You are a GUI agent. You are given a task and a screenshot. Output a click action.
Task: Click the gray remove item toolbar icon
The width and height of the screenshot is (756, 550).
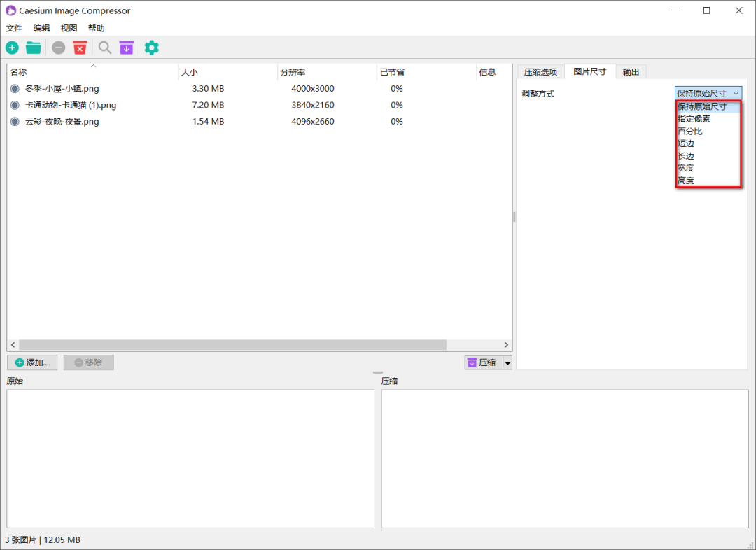[x=58, y=48]
